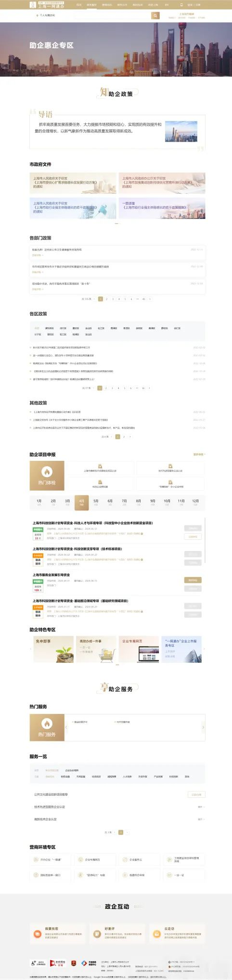Click right arrow of 热门服务 carousel
The image size is (232, 980).
click(203, 727)
